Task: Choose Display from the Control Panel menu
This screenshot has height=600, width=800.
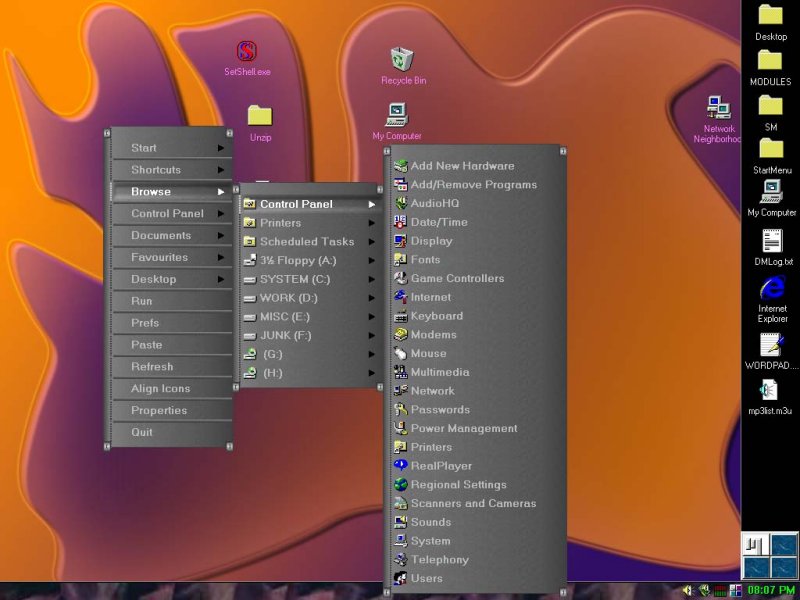Action: pyautogui.click(x=431, y=241)
